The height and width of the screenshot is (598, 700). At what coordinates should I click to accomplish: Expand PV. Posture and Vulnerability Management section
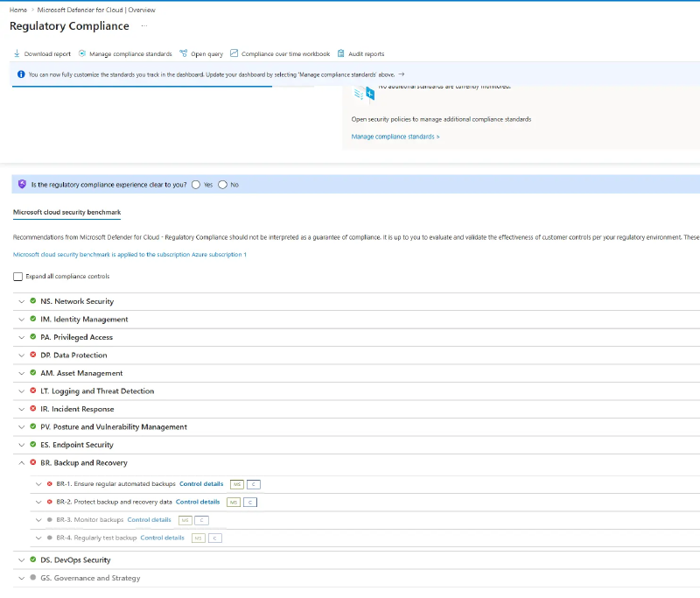click(x=21, y=427)
